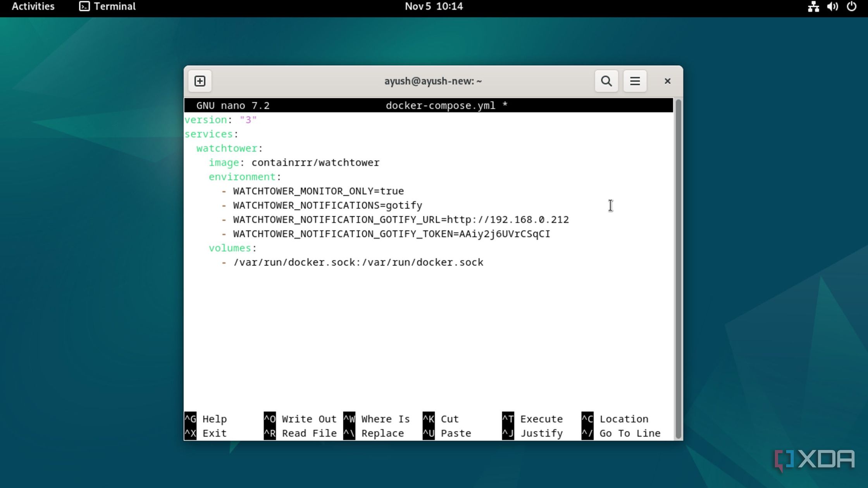Place cursor on the Gotify URL line

(x=401, y=220)
